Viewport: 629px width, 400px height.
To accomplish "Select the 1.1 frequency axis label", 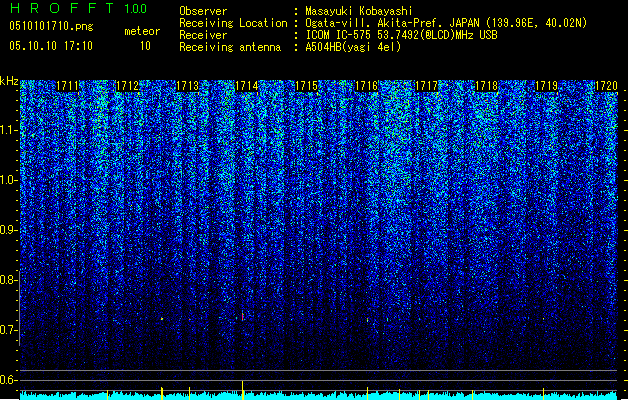I will coord(8,130).
